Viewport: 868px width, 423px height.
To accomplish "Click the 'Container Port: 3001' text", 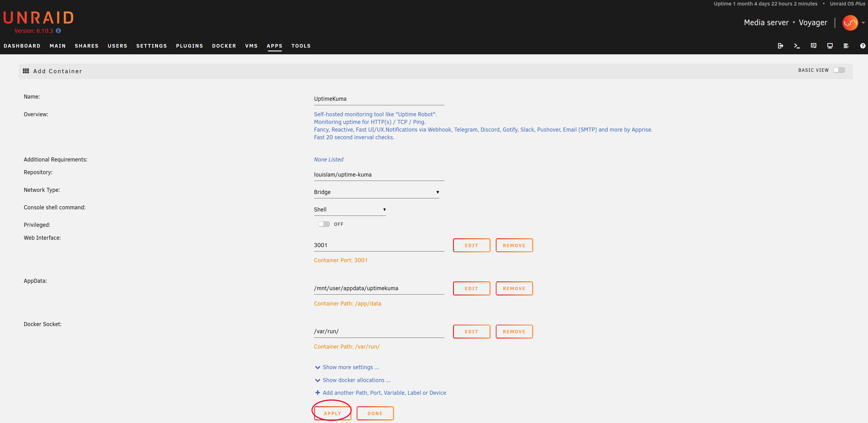I will (341, 260).
